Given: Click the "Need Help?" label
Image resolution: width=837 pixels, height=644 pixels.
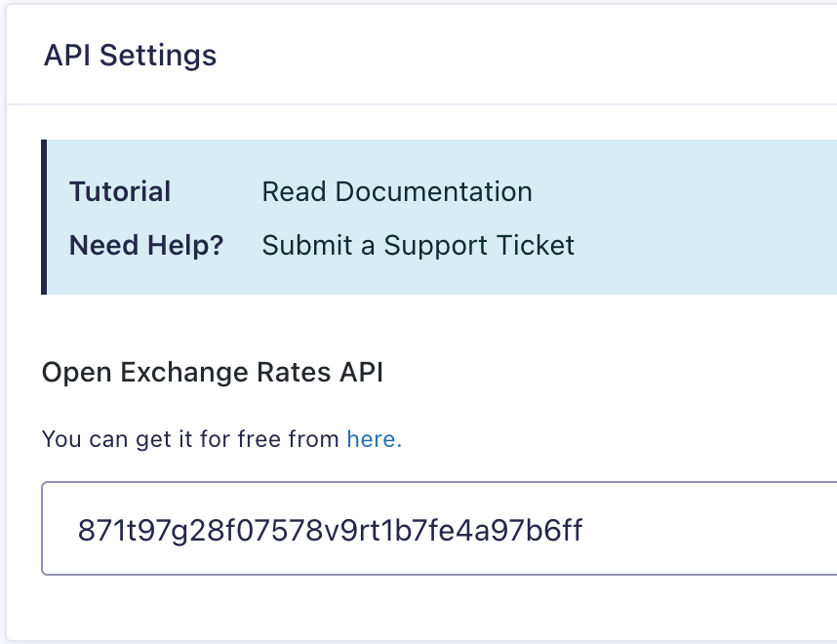Looking at the screenshot, I should (146, 245).
